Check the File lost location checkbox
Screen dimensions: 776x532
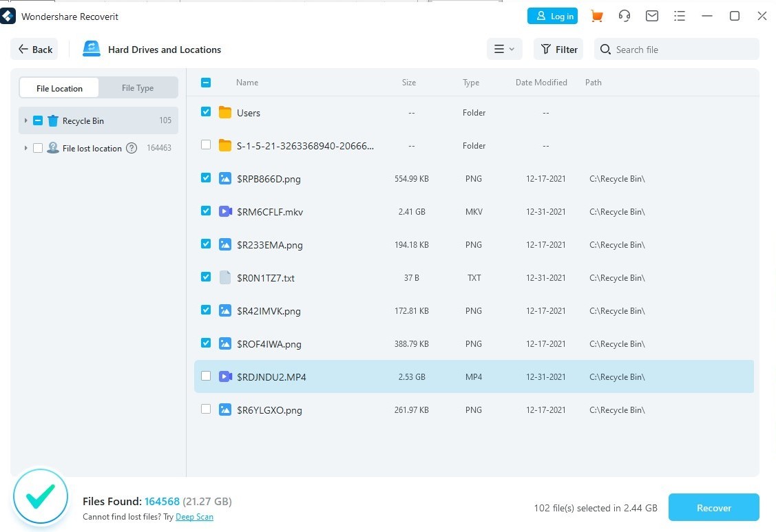click(x=38, y=148)
